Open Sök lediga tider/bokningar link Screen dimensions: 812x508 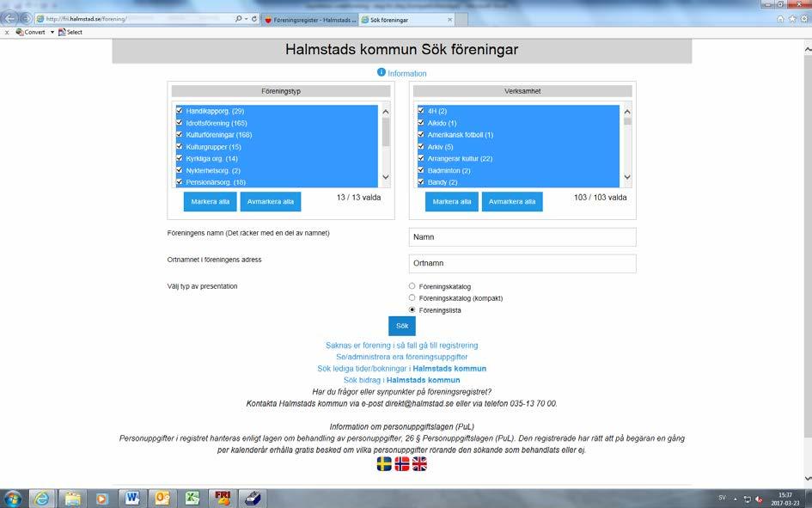point(402,369)
